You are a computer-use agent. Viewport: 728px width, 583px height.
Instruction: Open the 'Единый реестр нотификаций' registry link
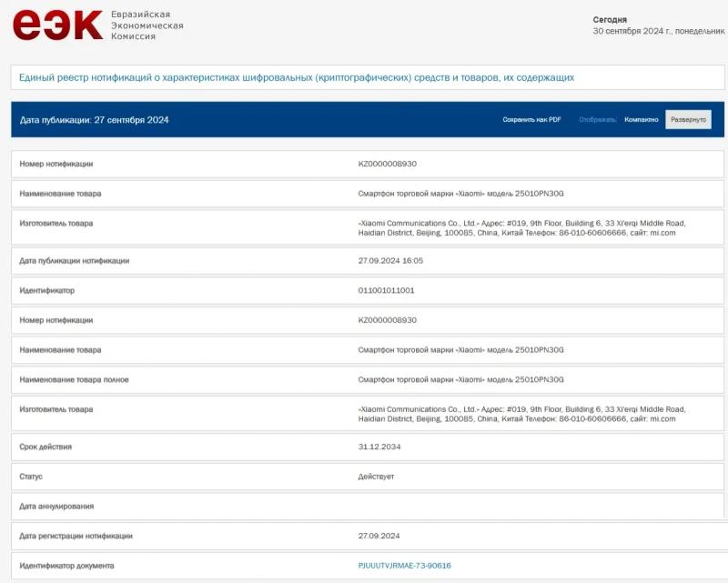[297, 77]
